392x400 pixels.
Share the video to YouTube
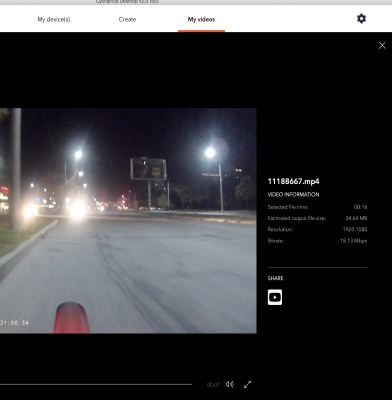[x=275, y=297]
